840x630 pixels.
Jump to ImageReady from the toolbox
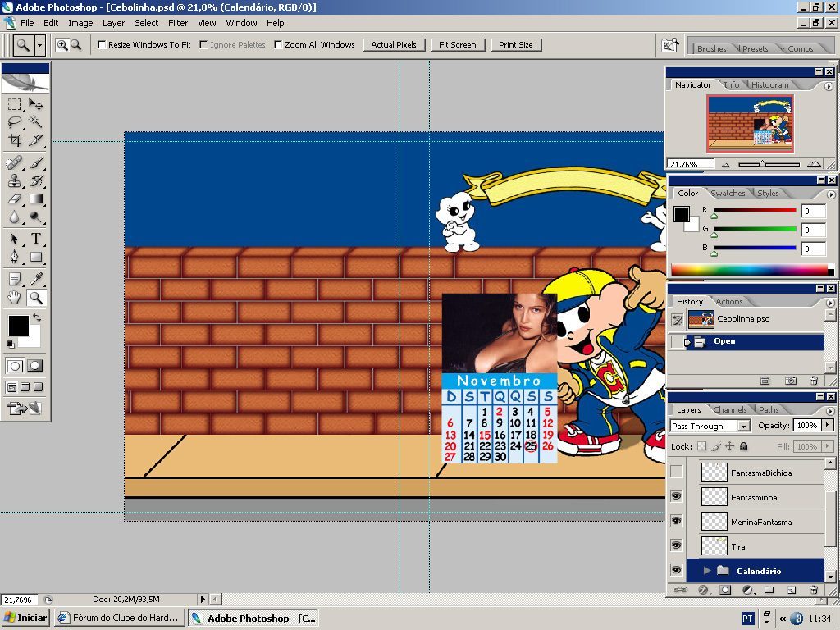(25, 409)
